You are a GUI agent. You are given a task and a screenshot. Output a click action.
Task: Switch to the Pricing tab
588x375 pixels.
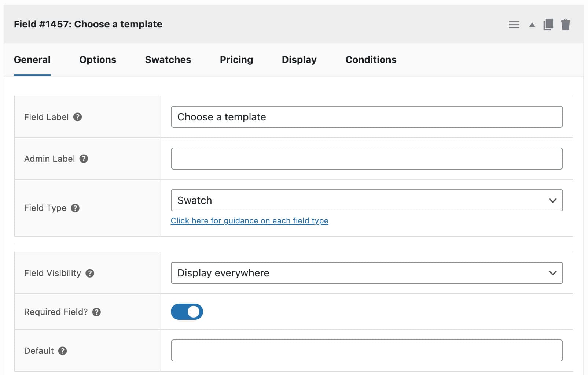[x=236, y=59]
